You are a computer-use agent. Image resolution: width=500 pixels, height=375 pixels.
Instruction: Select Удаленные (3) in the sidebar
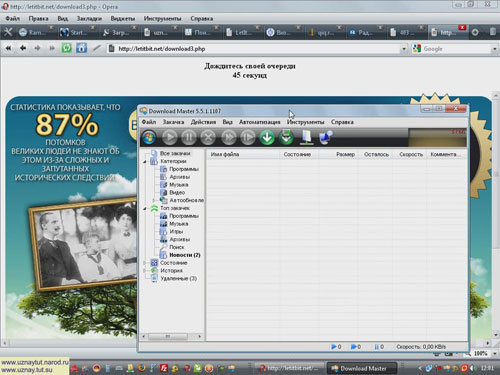click(178, 278)
